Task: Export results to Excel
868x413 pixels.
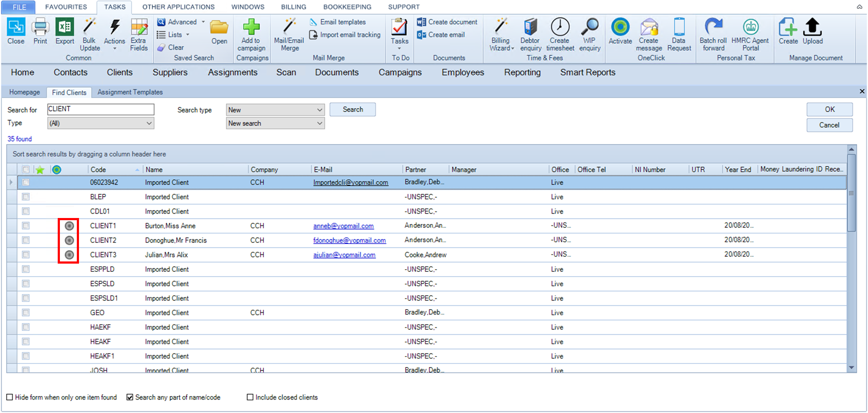Action: [65, 27]
